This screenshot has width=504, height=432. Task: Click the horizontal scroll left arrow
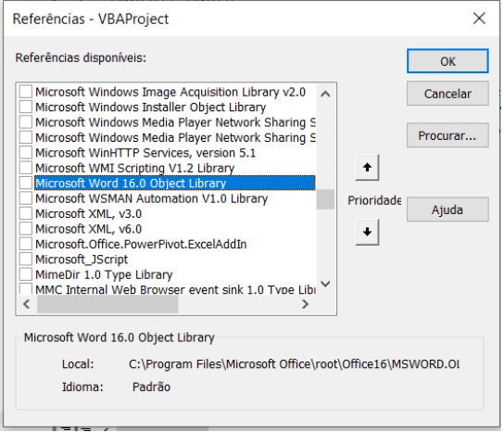27,304
